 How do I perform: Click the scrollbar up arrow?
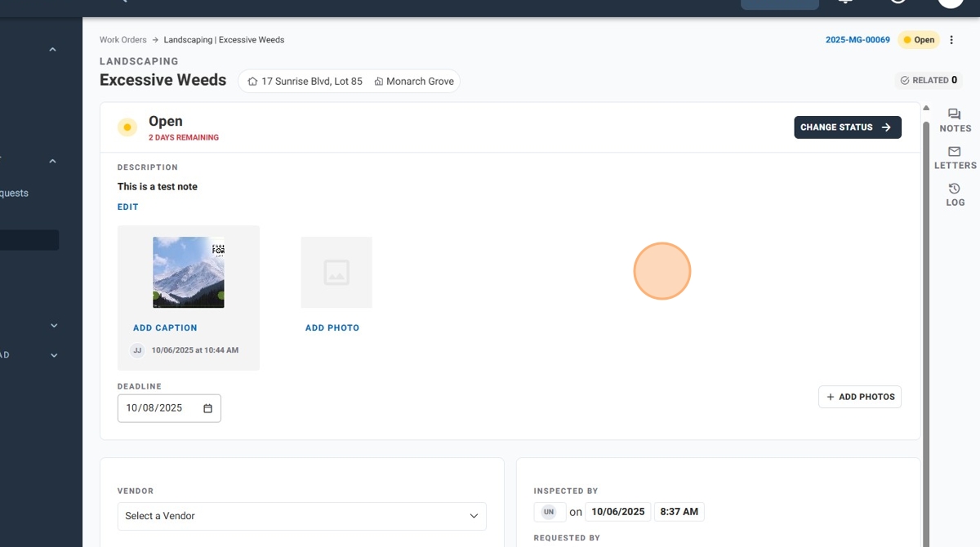[x=926, y=108]
